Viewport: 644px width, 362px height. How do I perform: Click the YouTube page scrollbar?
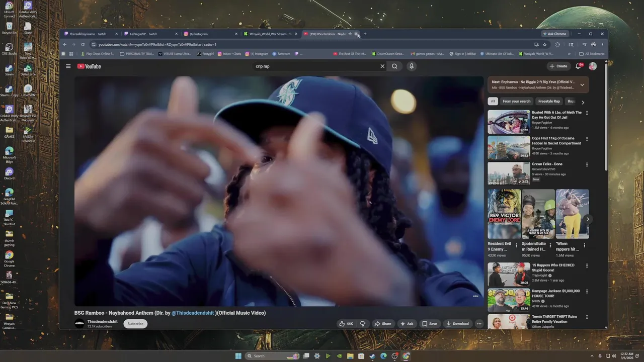(x=606, y=116)
